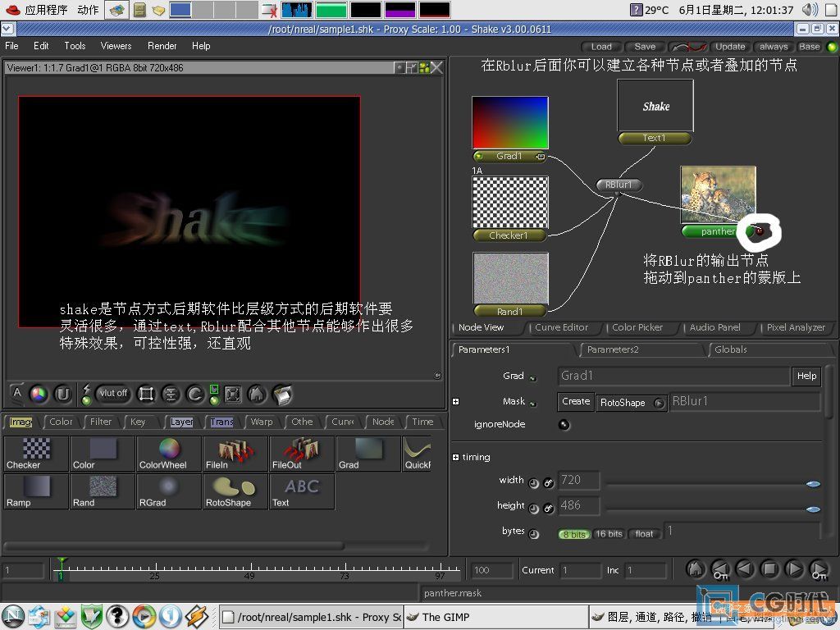Image resolution: width=840 pixels, height=630 pixels.
Task: Click the fit image to viewer button
Action: coord(233,395)
